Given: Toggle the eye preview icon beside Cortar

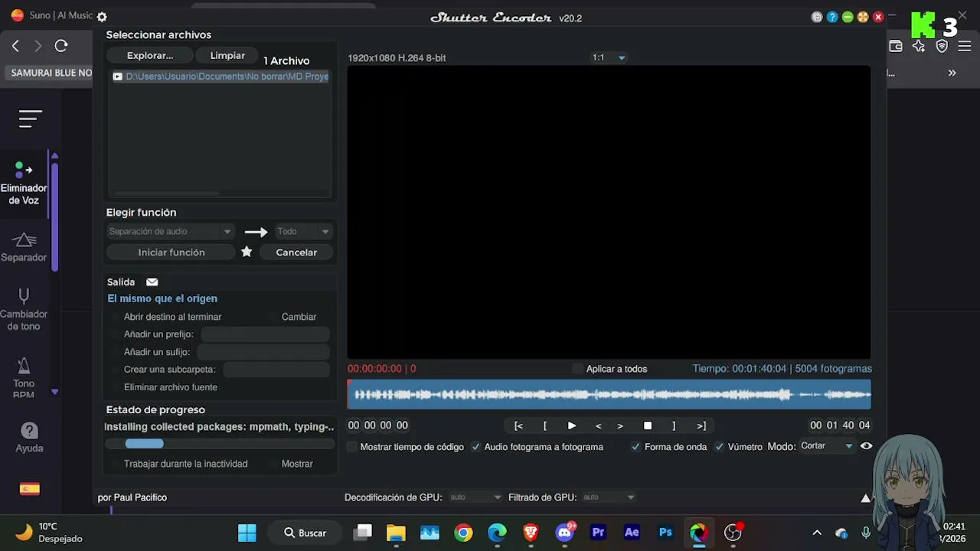Looking at the screenshot, I should coord(866,446).
